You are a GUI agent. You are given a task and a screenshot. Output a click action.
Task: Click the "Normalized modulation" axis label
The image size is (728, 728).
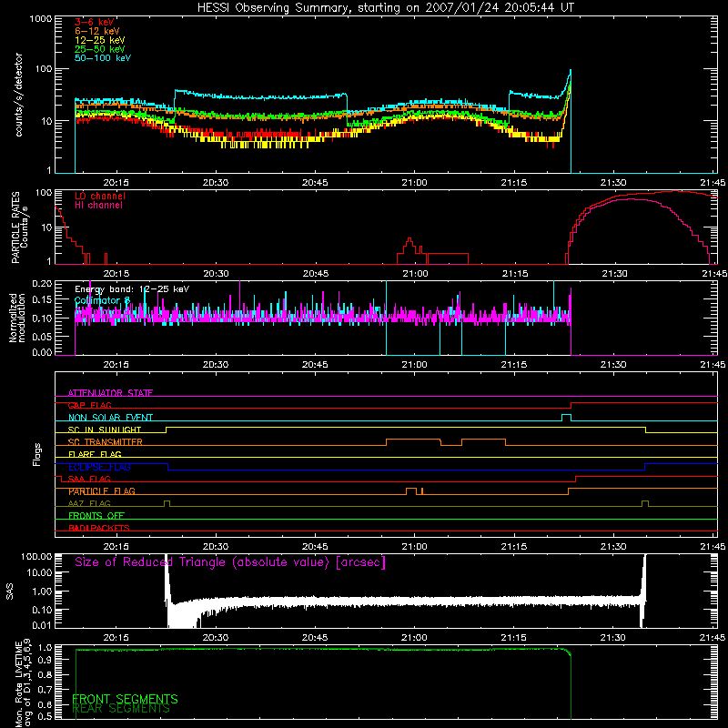point(16,318)
